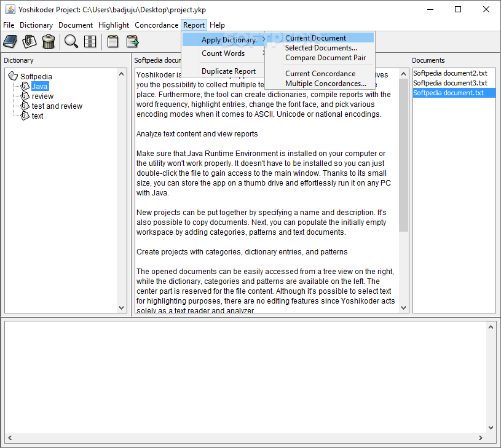The width and height of the screenshot is (501, 448).
Task: Click bottom pane horizontal scroll left arrow
Action: tap(10, 438)
